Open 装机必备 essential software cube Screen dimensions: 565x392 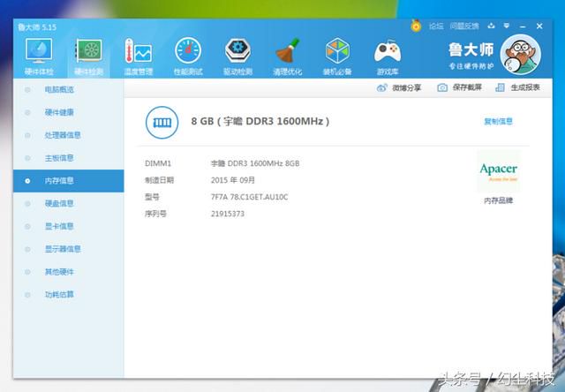point(337,57)
